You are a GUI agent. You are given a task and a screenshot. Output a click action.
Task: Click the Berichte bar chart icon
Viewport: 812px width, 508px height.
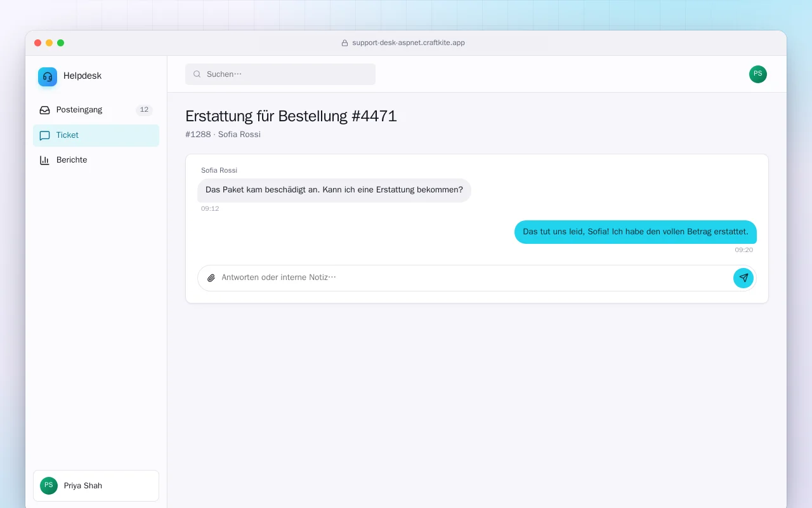44,160
